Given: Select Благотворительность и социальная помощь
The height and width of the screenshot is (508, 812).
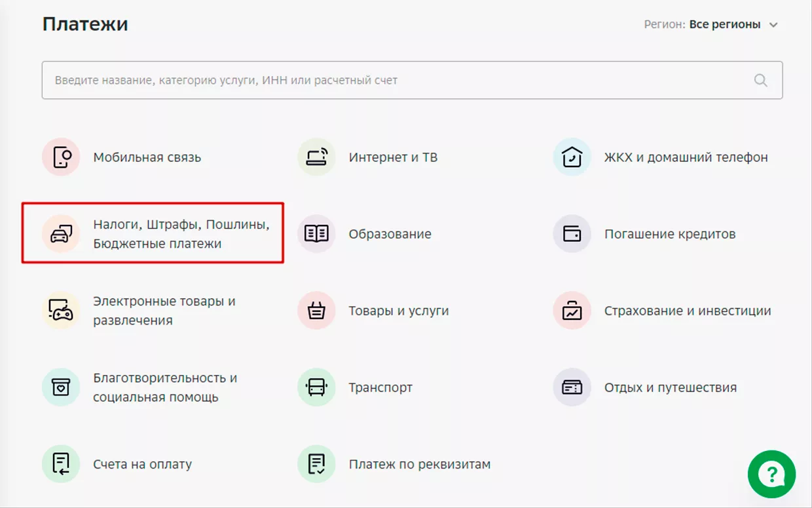Looking at the screenshot, I should tap(164, 387).
